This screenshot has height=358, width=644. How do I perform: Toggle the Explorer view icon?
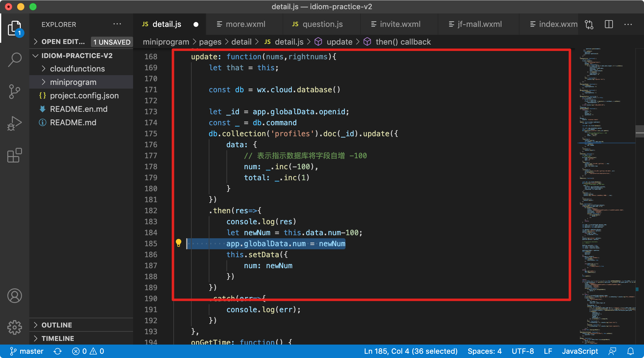[15, 28]
